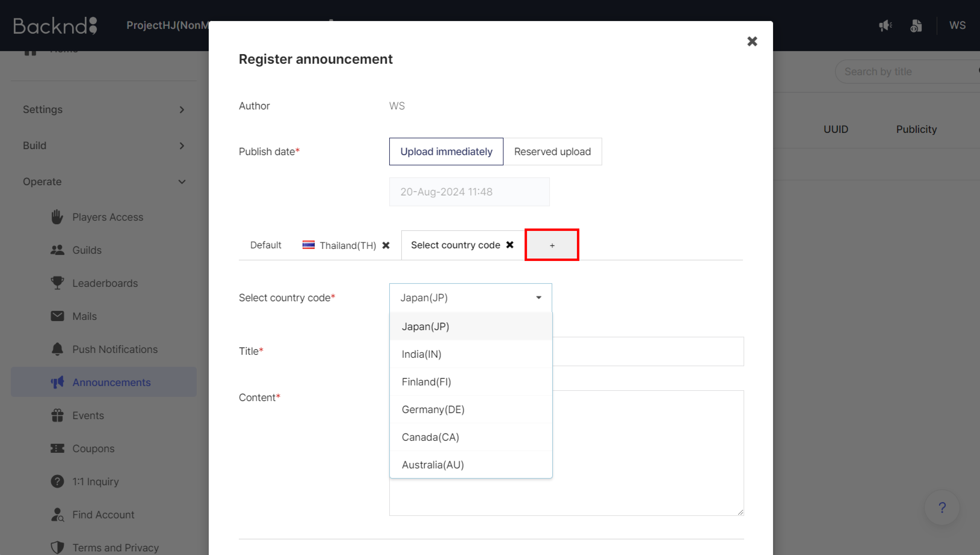
Task: Click the Mails envelope icon
Action: [57, 316]
